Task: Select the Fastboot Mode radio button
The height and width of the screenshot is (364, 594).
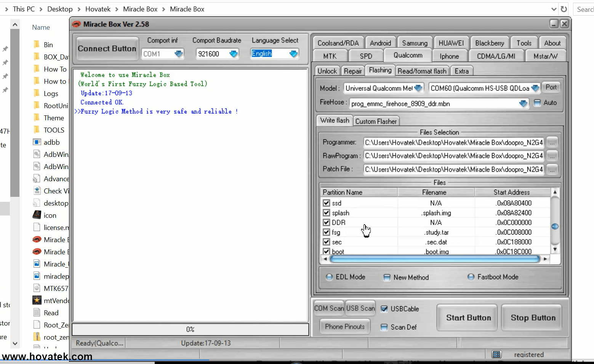Action: pyautogui.click(x=471, y=277)
